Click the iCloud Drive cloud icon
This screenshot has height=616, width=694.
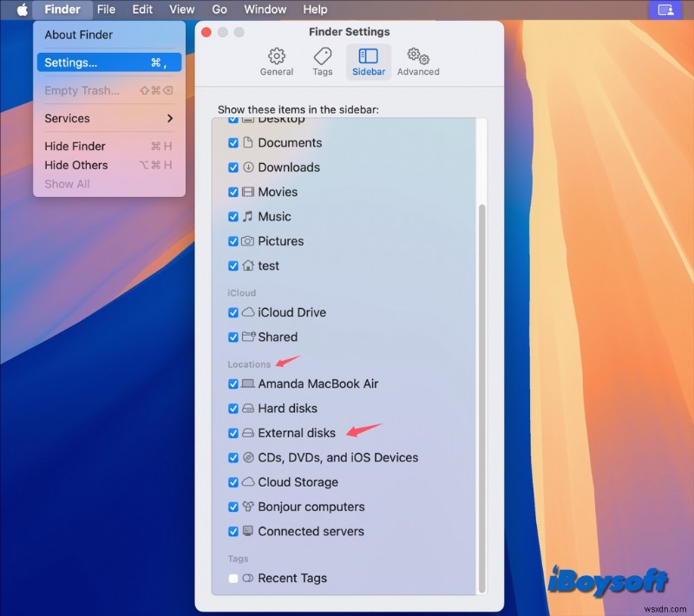pos(248,312)
